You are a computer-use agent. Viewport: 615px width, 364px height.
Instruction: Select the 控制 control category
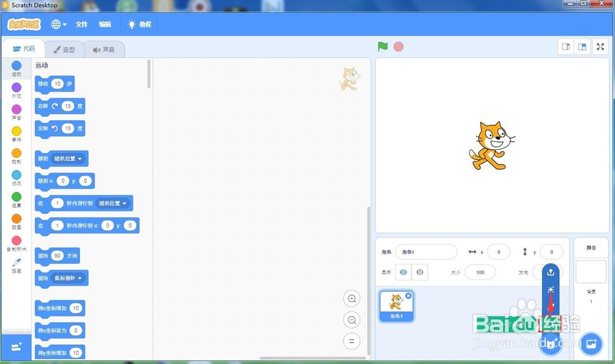(x=17, y=156)
